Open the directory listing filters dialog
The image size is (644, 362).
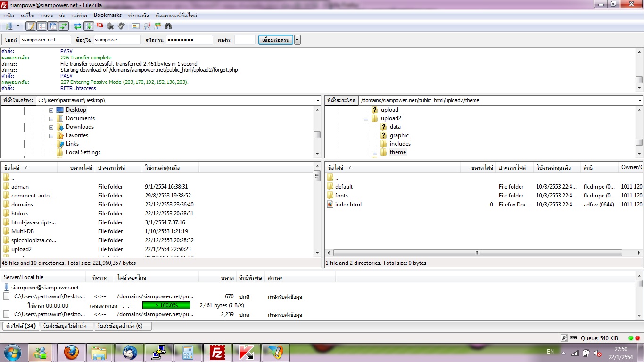coord(136,26)
